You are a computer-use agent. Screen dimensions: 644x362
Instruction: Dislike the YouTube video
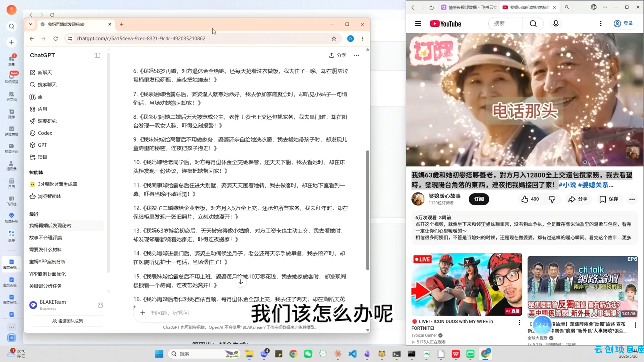click(x=552, y=199)
